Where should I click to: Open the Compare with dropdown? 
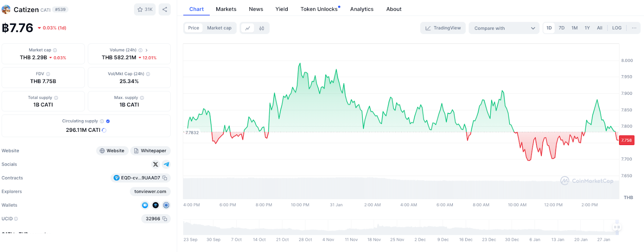pyautogui.click(x=504, y=28)
